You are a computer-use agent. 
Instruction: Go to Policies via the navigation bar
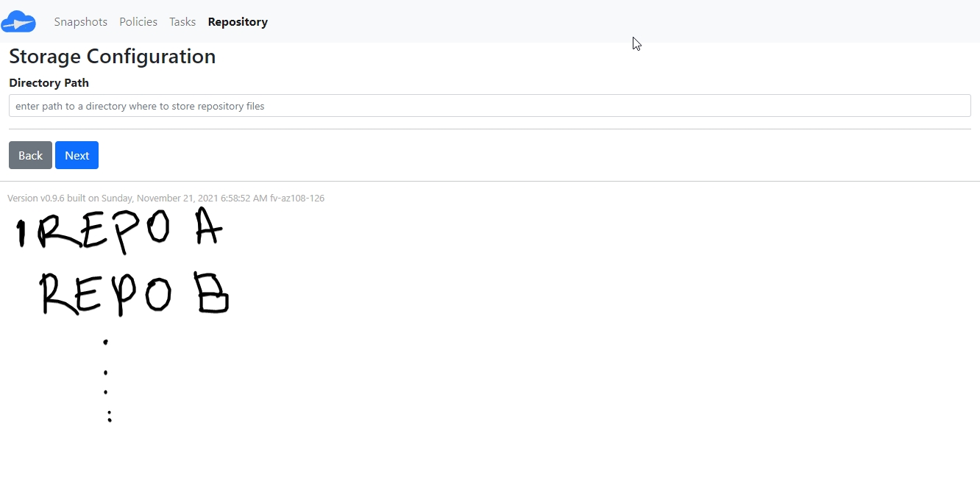tap(138, 21)
